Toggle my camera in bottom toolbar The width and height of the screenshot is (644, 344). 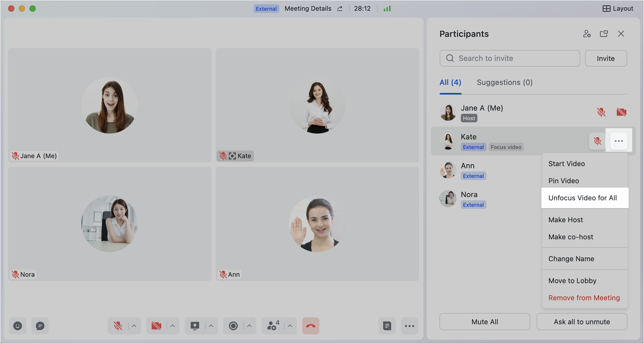(x=156, y=326)
